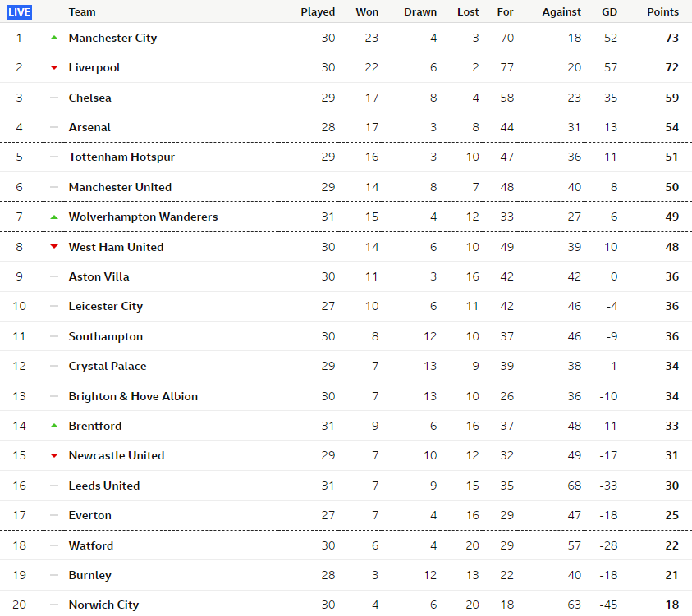This screenshot has width=692, height=616.
Task: Select the Manchester United team name
Action: (120, 187)
